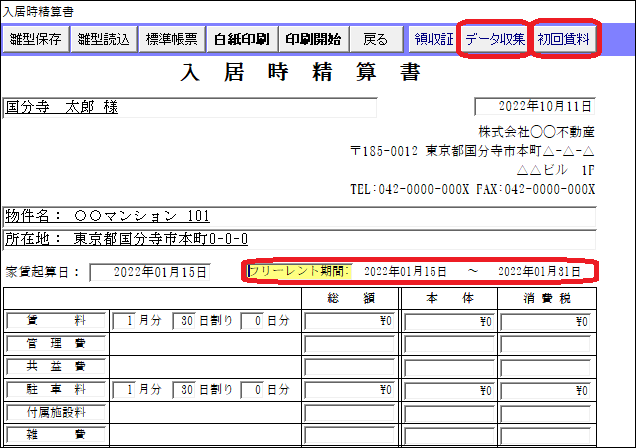Select the 白紙印刷 button

click(x=240, y=40)
